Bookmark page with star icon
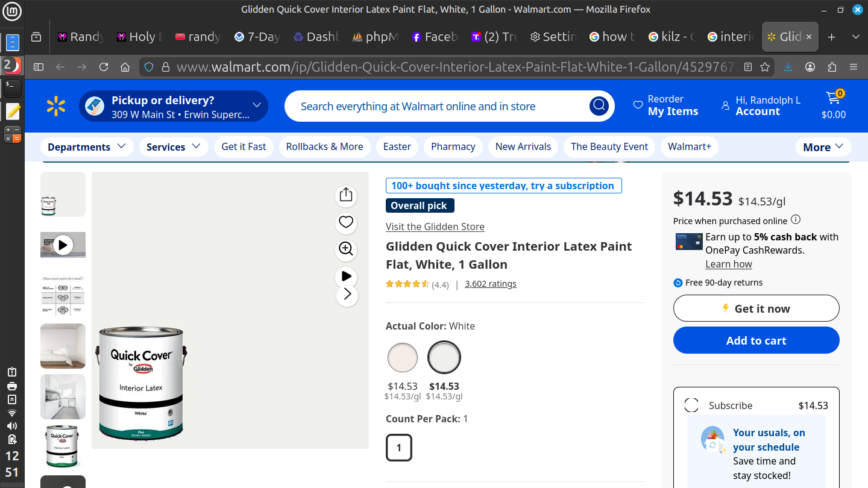 point(765,67)
